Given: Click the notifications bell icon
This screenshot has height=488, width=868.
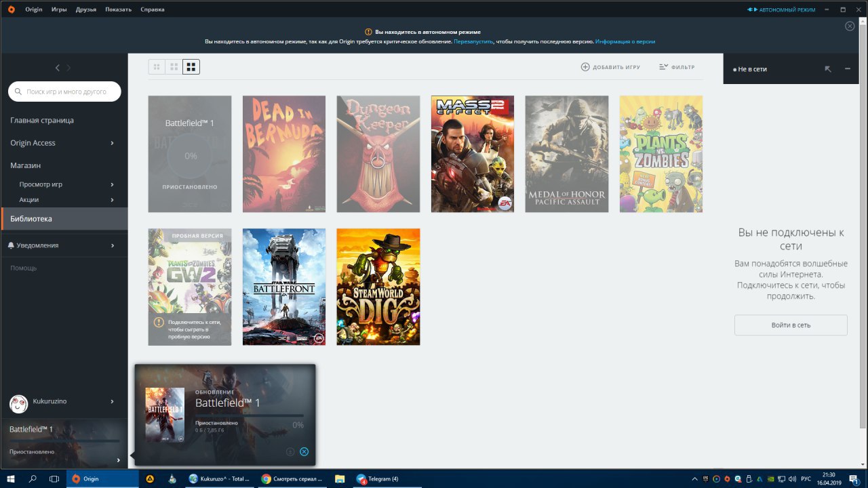Looking at the screenshot, I should (11, 245).
